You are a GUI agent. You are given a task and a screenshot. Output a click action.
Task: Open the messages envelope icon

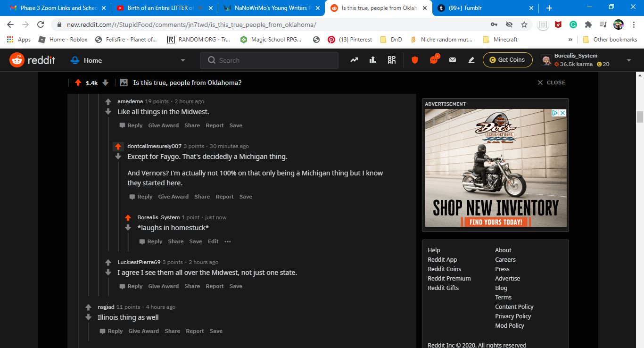point(453,60)
